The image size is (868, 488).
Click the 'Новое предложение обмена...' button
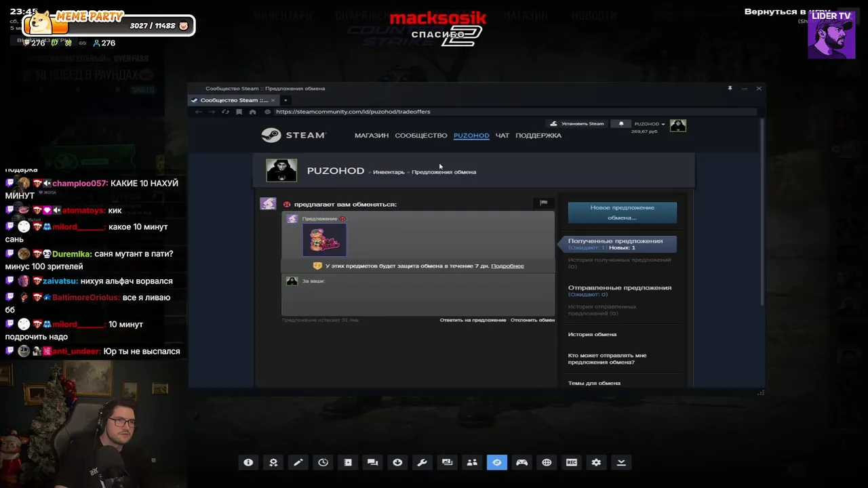[622, 212]
